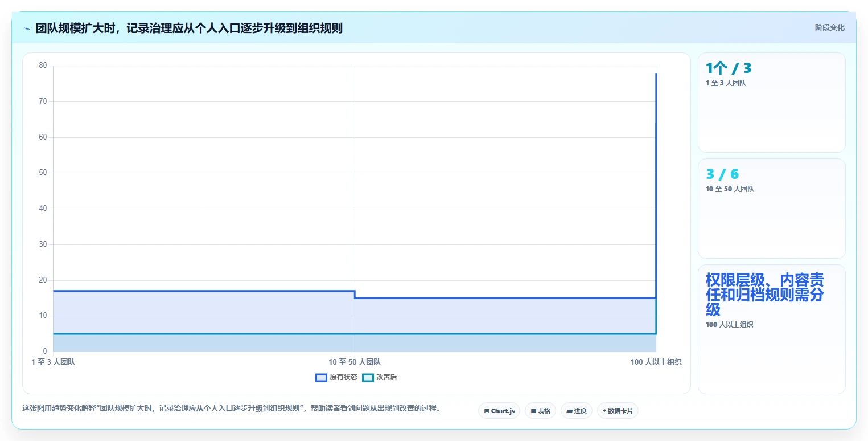Click the 进度 tag chip
The width and height of the screenshot is (868, 441).
click(577, 411)
